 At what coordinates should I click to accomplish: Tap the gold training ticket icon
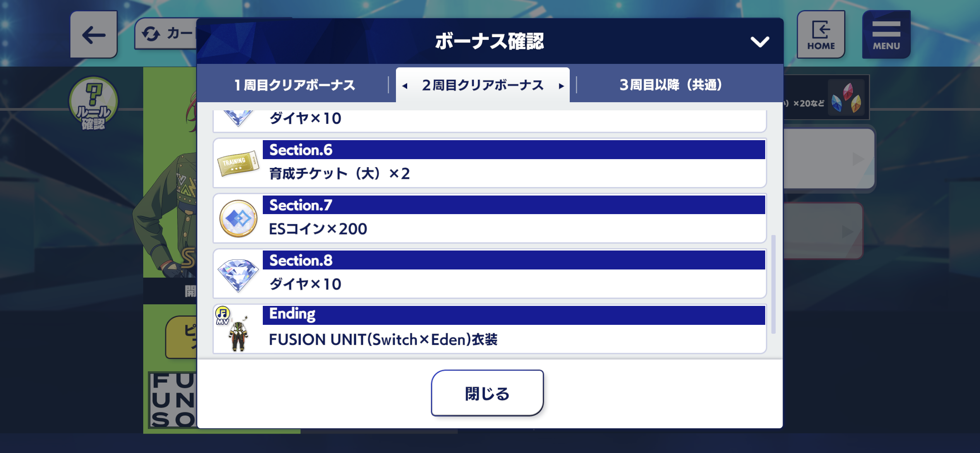coord(238,163)
